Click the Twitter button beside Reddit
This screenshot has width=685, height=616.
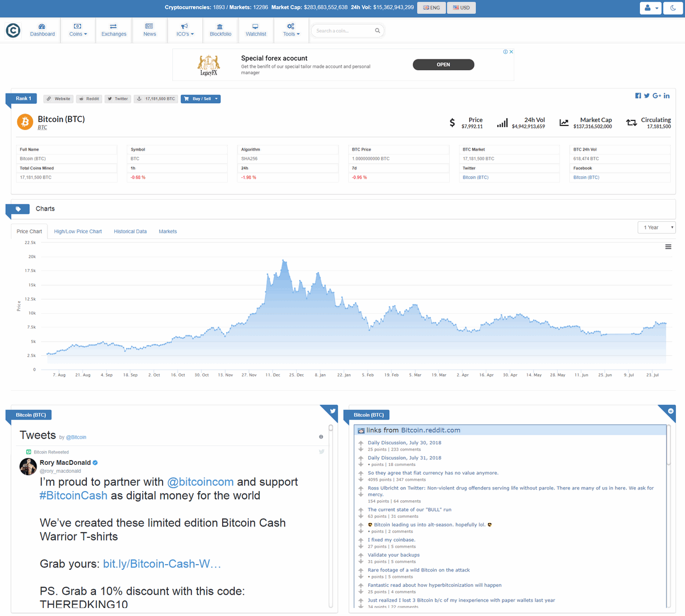(x=118, y=99)
